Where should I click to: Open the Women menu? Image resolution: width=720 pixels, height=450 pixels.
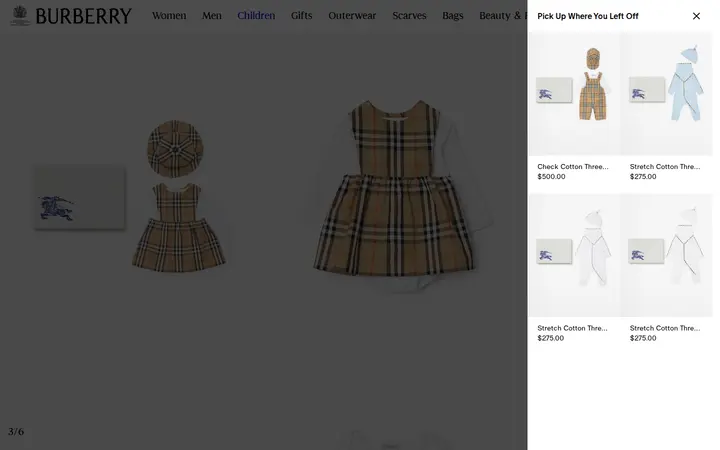(169, 16)
